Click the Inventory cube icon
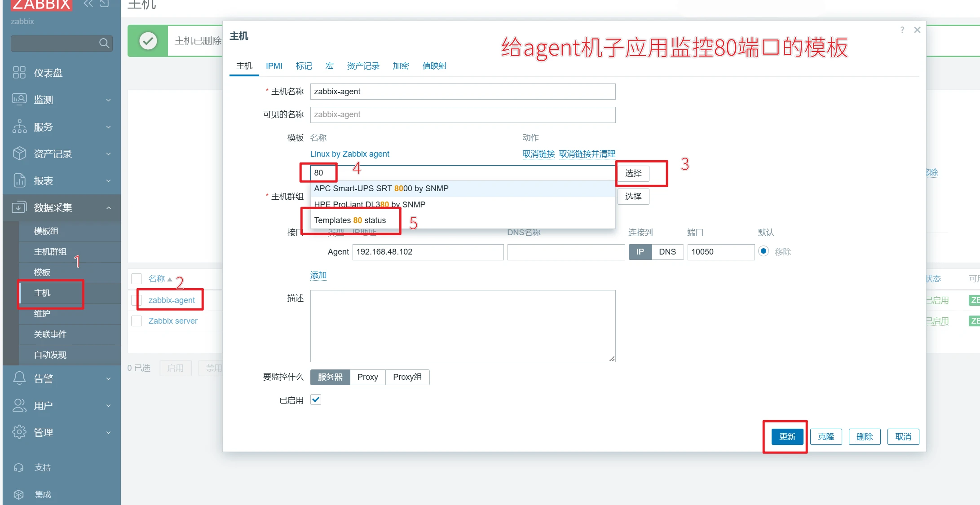980x505 pixels. 19,154
